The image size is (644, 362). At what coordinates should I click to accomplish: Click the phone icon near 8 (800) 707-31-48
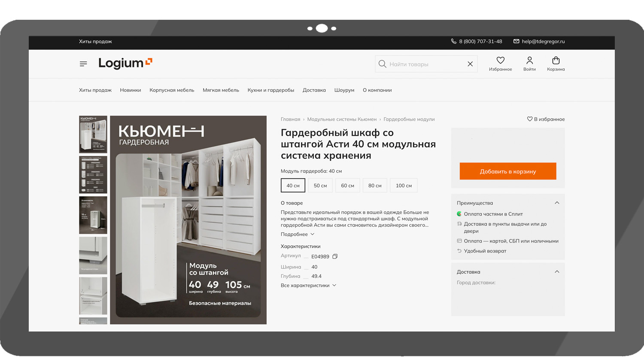tap(454, 41)
